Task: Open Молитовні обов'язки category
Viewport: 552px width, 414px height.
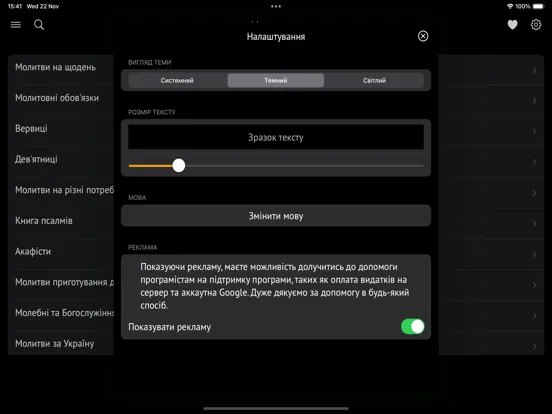Action: click(x=61, y=100)
